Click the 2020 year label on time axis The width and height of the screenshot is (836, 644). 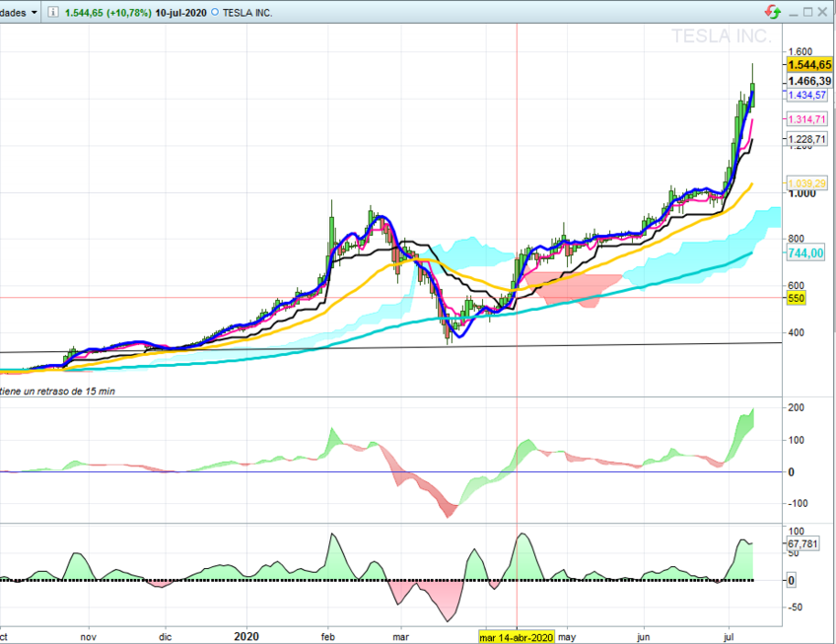click(246, 636)
